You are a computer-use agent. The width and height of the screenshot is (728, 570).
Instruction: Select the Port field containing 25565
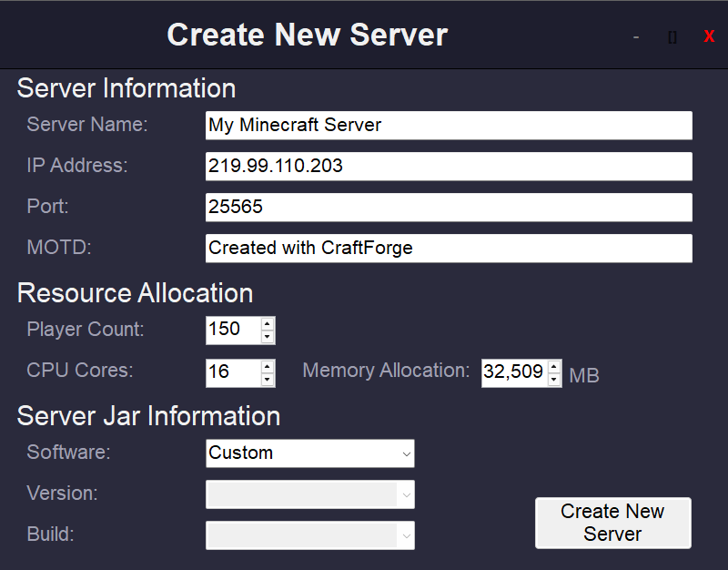click(x=449, y=208)
